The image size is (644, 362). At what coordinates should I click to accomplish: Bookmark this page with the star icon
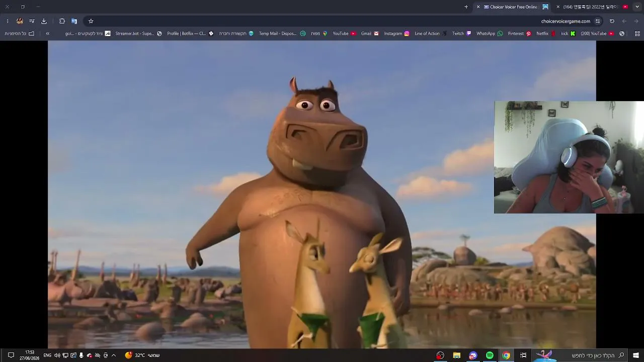(x=91, y=21)
